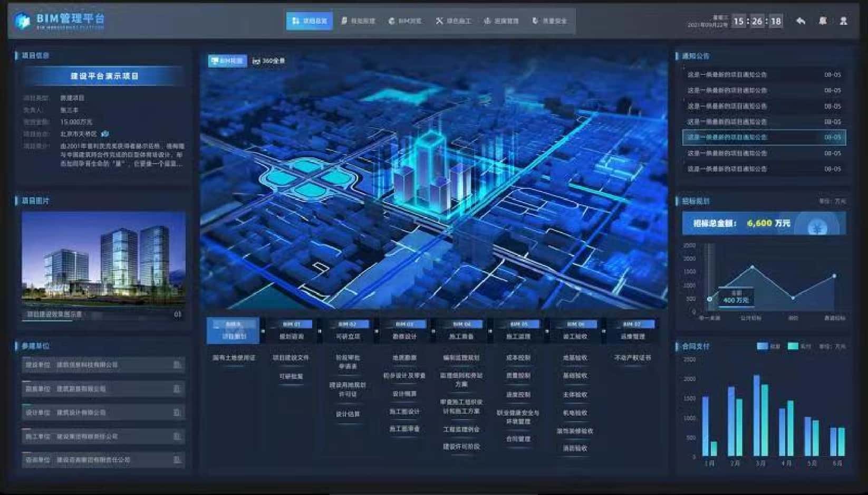This screenshot has height=495, width=868.
Task: Open details icon on 建设单位 row
Action: (x=177, y=365)
